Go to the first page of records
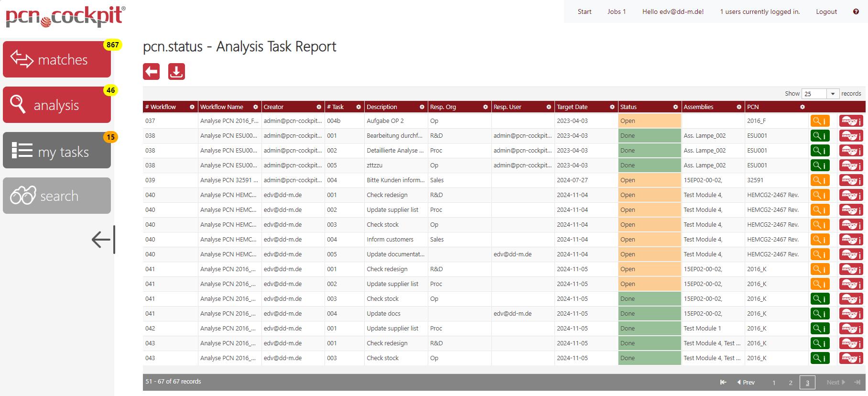 (723, 382)
